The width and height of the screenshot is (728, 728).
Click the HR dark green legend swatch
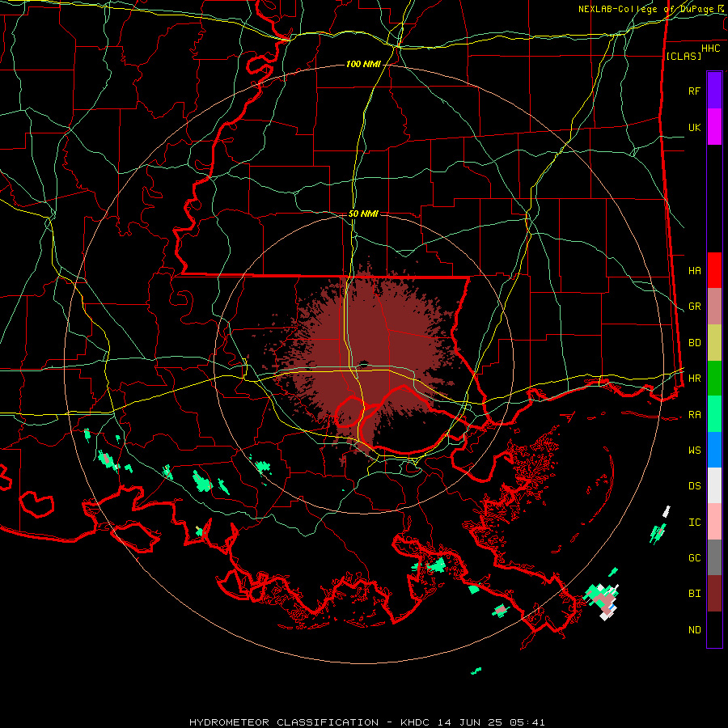coord(714,378)
